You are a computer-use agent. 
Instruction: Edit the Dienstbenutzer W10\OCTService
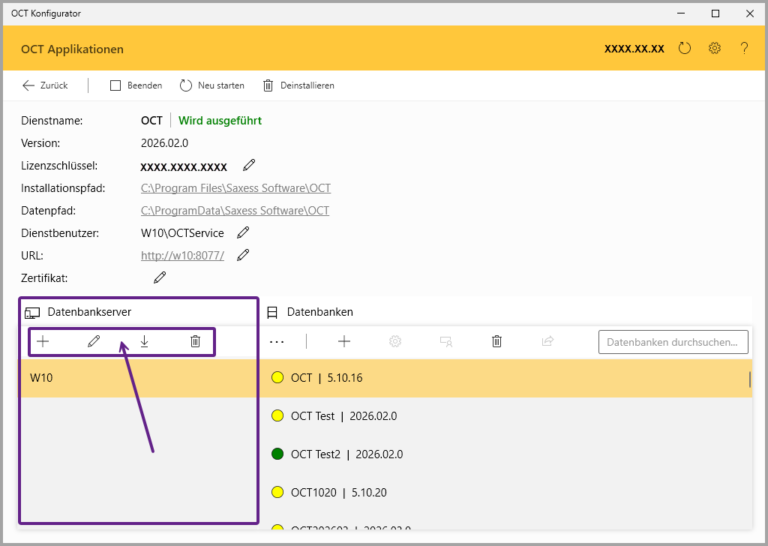tap(242, 233)
